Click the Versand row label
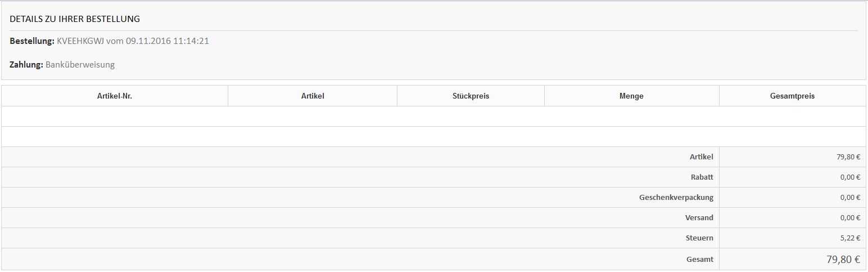 699,217
